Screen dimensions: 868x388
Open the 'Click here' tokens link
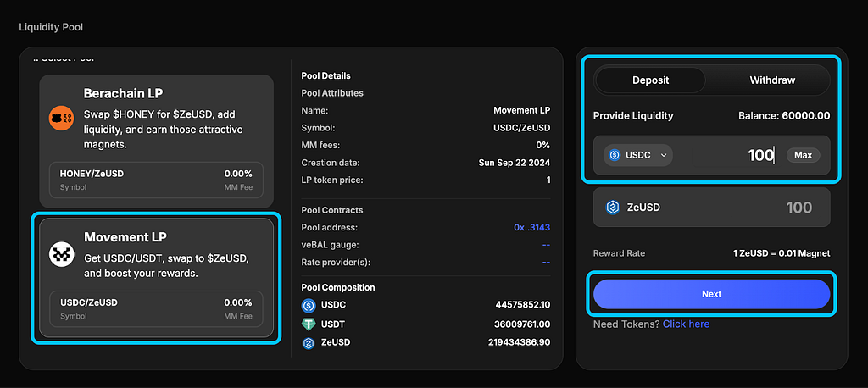(x=686, y=324)
